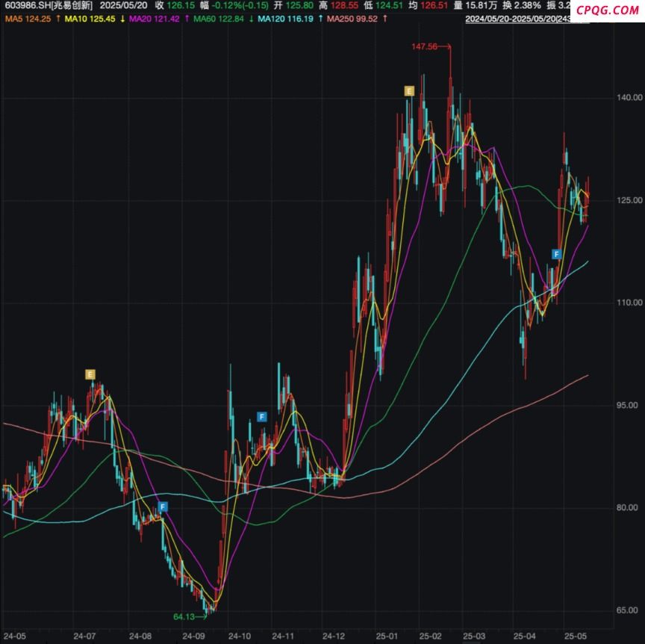
Task: Click the 125.00 price axis label
Action: (x=629, y=200)
